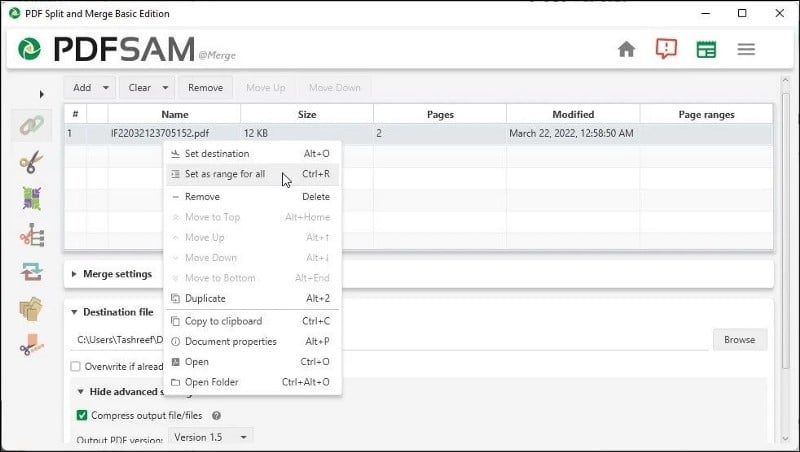Click help icon beside Compress output
Image resolution: width=800 pixels, height=452 pixels.
click(216, 416)
